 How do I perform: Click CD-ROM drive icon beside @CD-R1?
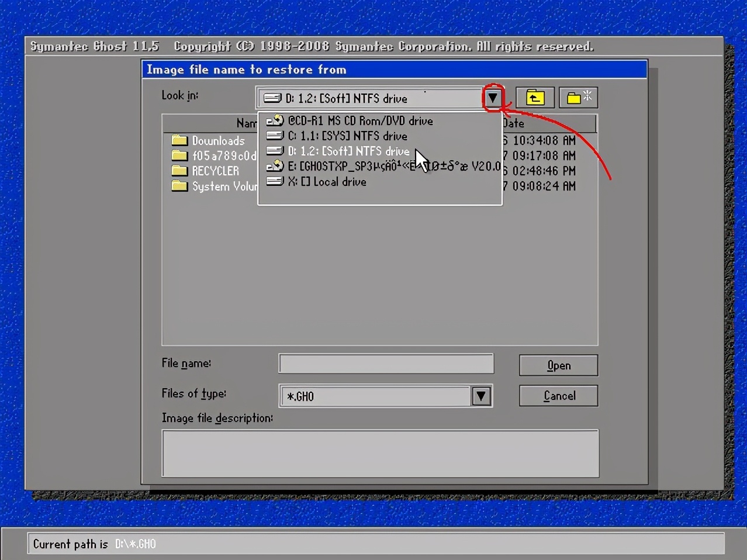[275, 121]
